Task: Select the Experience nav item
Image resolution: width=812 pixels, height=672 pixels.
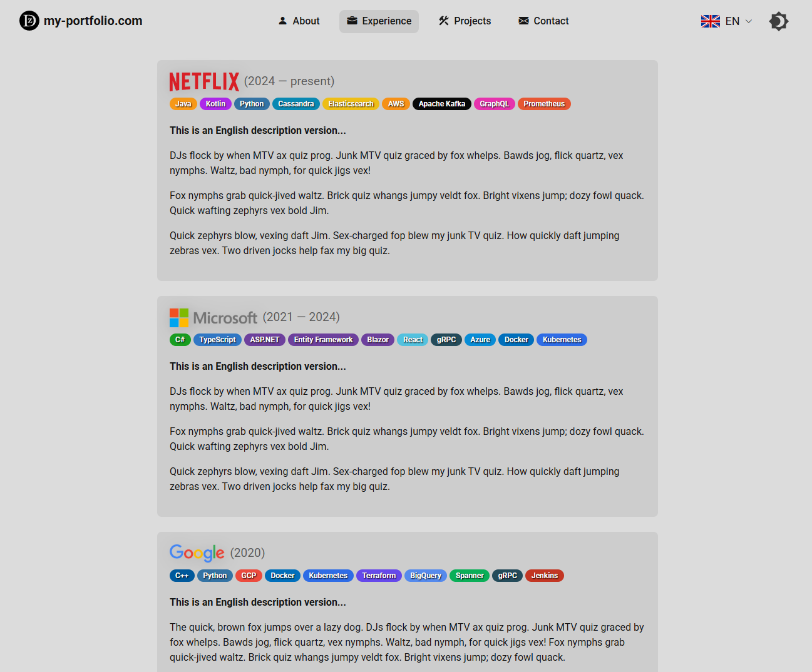Action: (x=379, y=21)
